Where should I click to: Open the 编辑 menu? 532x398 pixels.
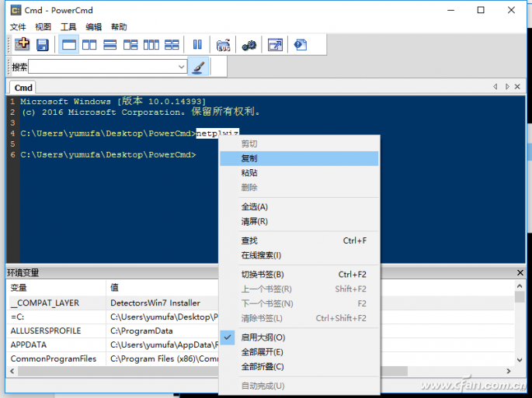[x=94, y=27]
